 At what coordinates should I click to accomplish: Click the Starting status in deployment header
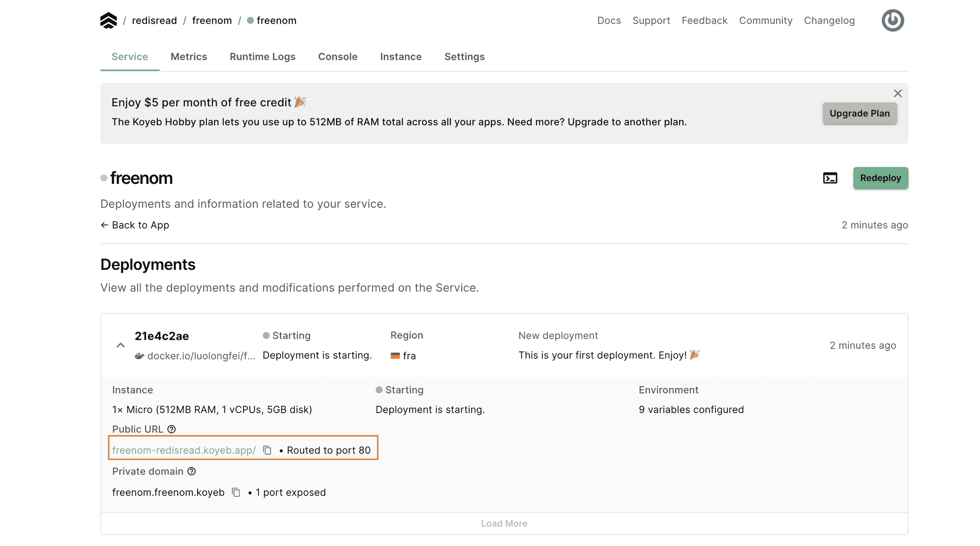coord(287,335)
